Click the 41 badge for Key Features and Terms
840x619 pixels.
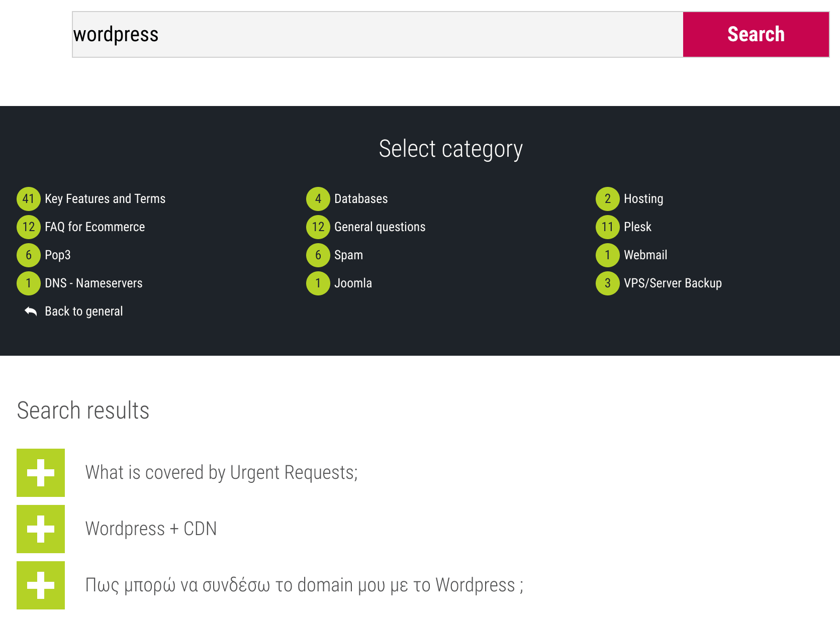[29, 199]
